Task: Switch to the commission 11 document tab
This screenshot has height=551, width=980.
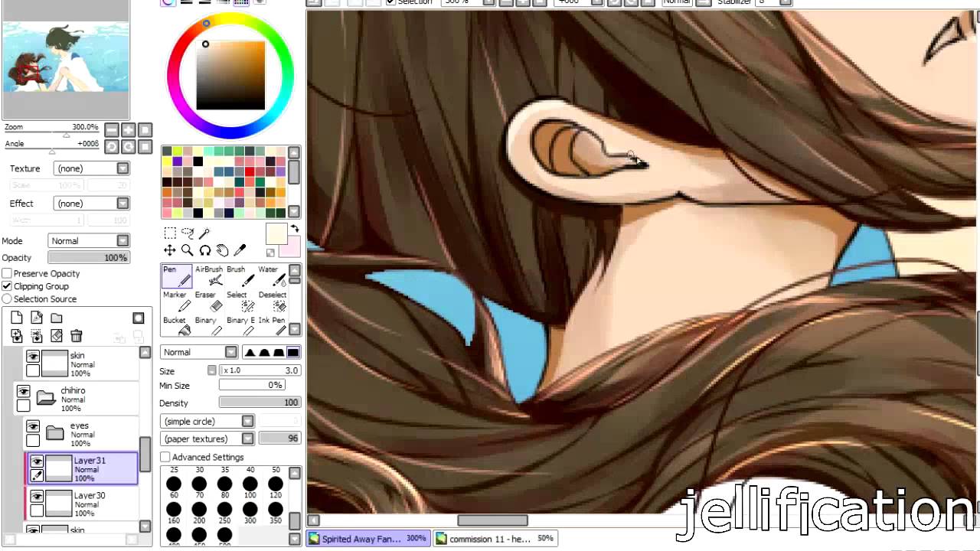Action: (x=495, y=539)
